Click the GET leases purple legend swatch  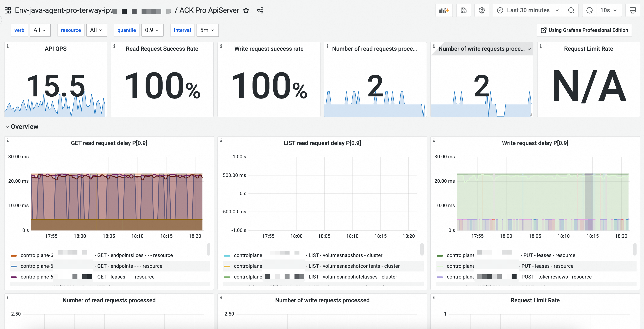coord(13,277)
